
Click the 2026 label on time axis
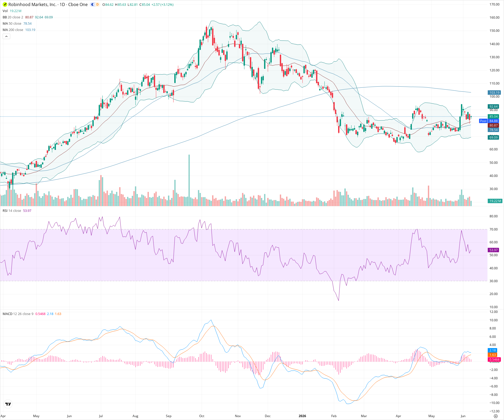coord(302,416)
